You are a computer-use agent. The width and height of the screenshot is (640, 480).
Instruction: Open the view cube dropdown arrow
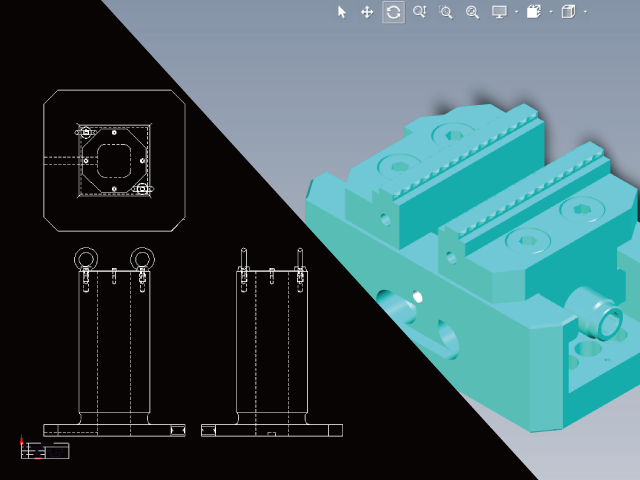pyautogui.click(x=585, y=12)
